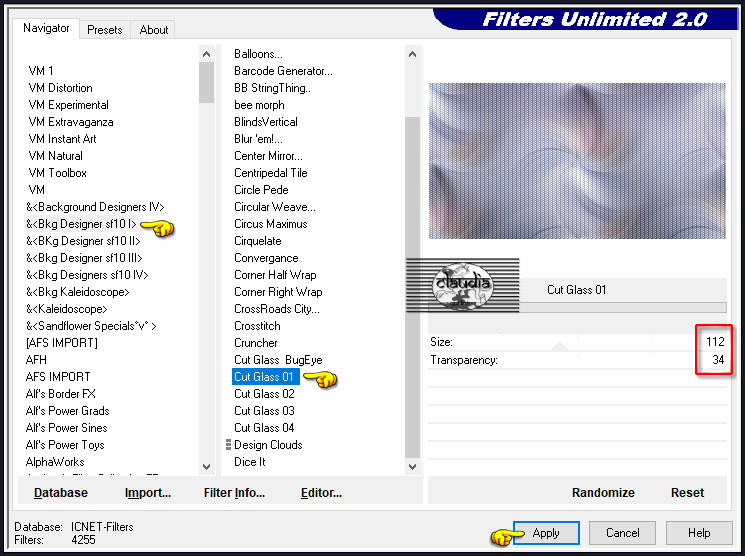
Task: Click the category list scrollbar thumb
Action: (206, 83)
